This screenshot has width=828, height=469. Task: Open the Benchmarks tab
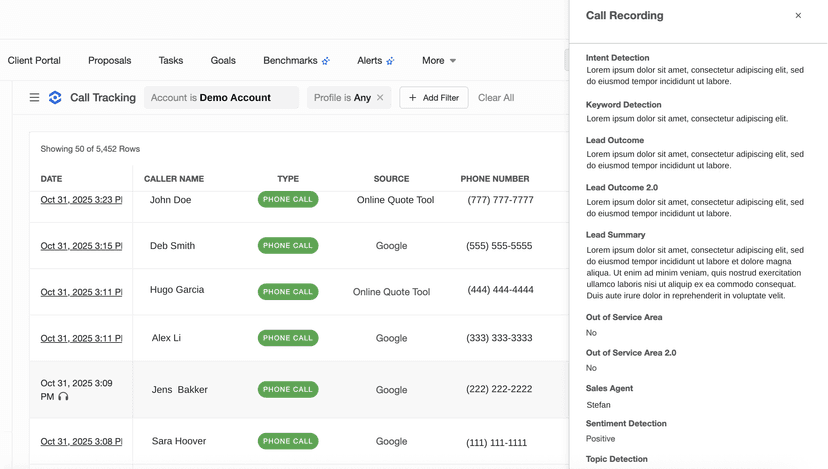[290, 61]
